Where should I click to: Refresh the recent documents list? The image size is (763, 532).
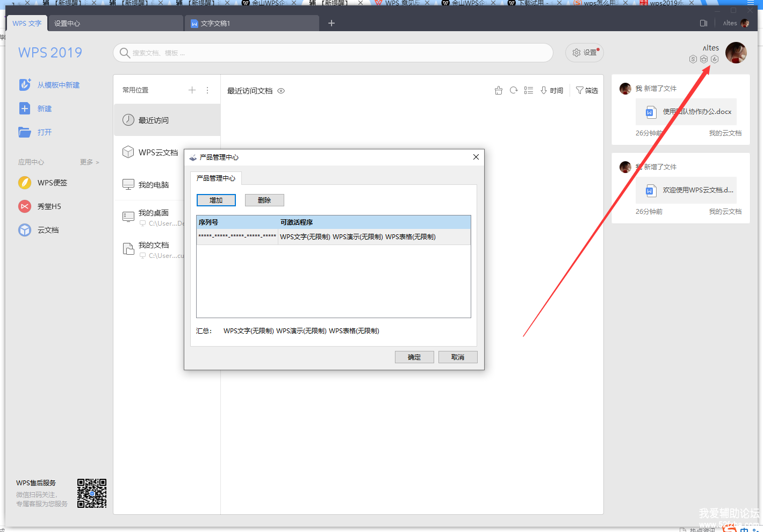pos(514,90)
